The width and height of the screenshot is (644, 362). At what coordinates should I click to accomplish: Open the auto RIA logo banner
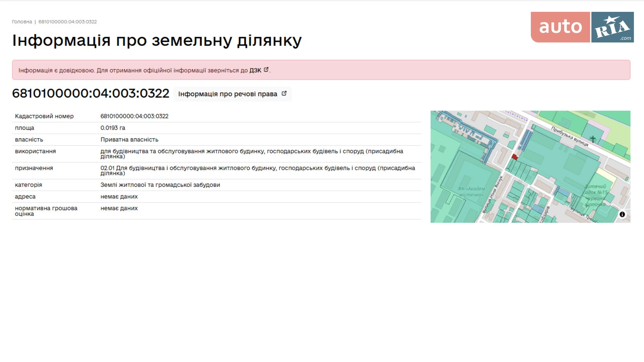(x=582, y=27)
